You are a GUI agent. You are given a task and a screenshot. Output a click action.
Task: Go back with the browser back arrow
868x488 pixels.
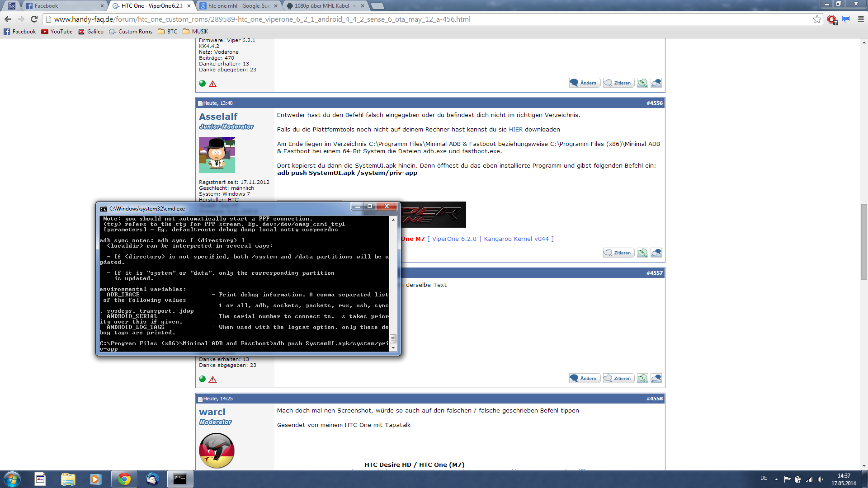point(8,19)
